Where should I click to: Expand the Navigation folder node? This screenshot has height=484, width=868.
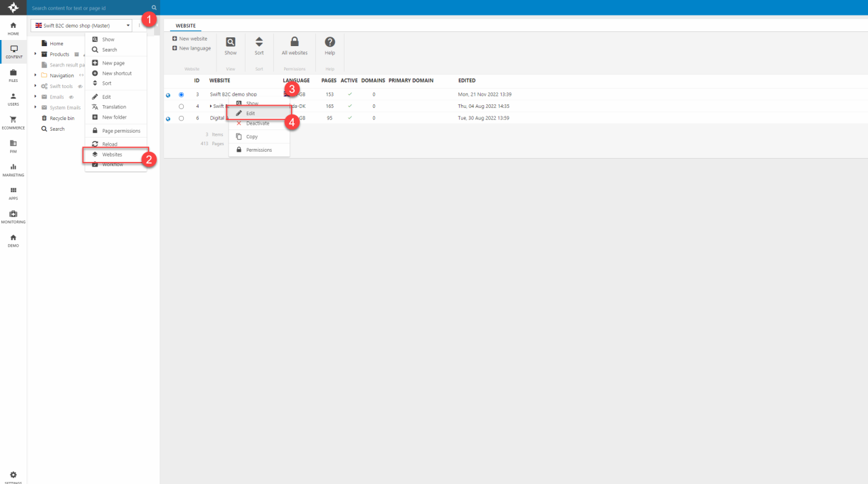click(35, 75)
